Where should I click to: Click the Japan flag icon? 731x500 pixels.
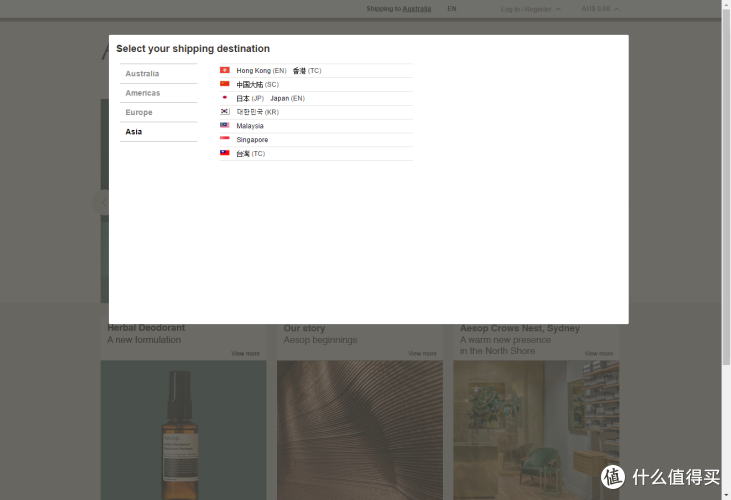(225, 99)
